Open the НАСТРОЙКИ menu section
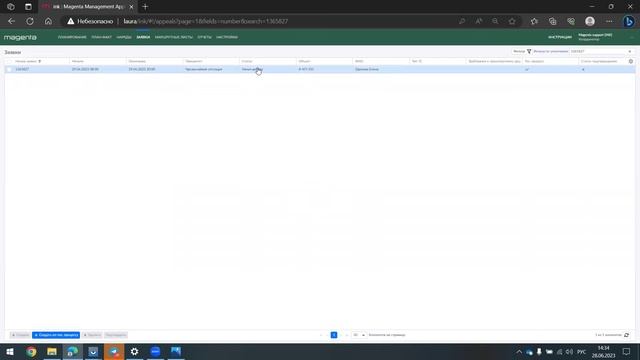 point(227,37)
